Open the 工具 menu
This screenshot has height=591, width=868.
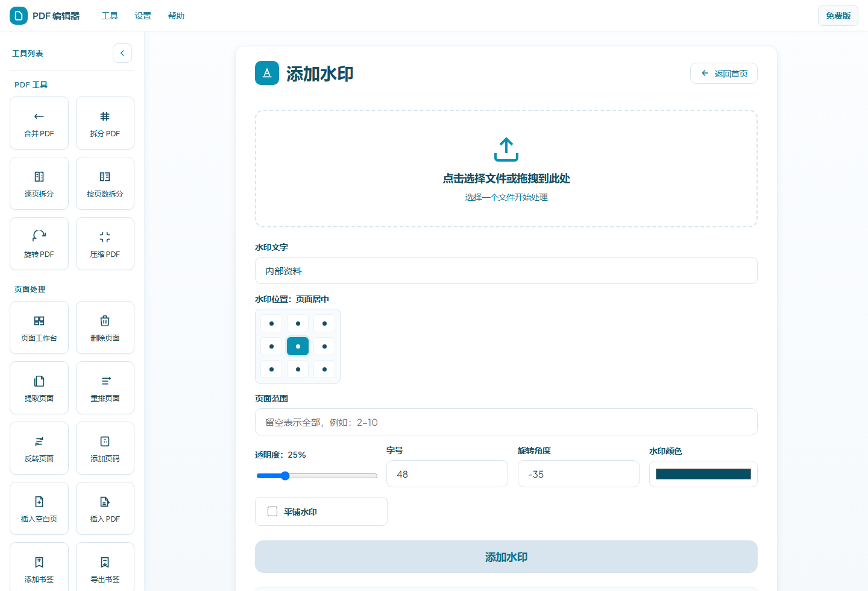110,16
